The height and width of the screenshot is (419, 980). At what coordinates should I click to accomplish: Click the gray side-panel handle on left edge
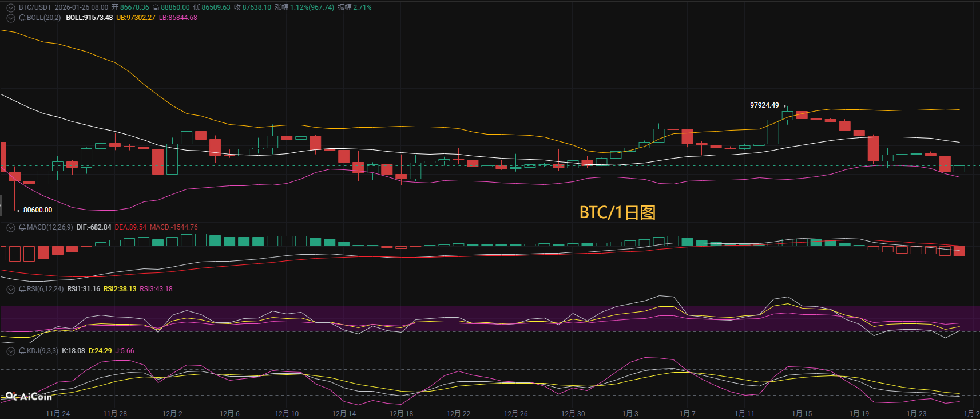[1, 205]
